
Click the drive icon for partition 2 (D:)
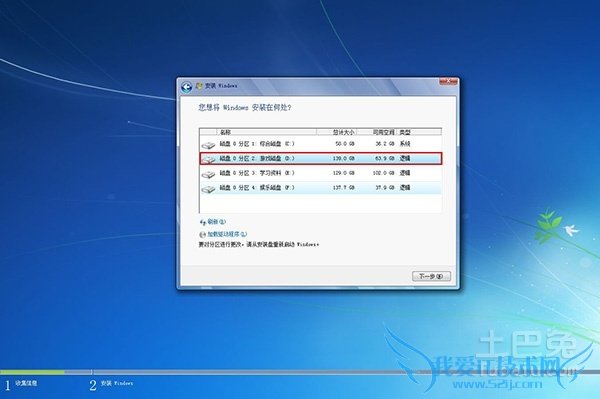pos(209,159)
